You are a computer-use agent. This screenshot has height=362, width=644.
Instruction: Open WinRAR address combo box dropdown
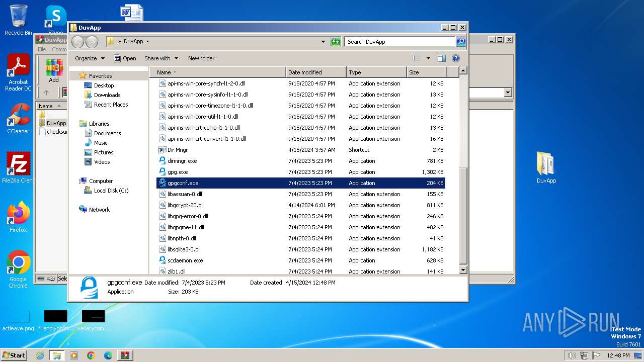pos(508,93)
